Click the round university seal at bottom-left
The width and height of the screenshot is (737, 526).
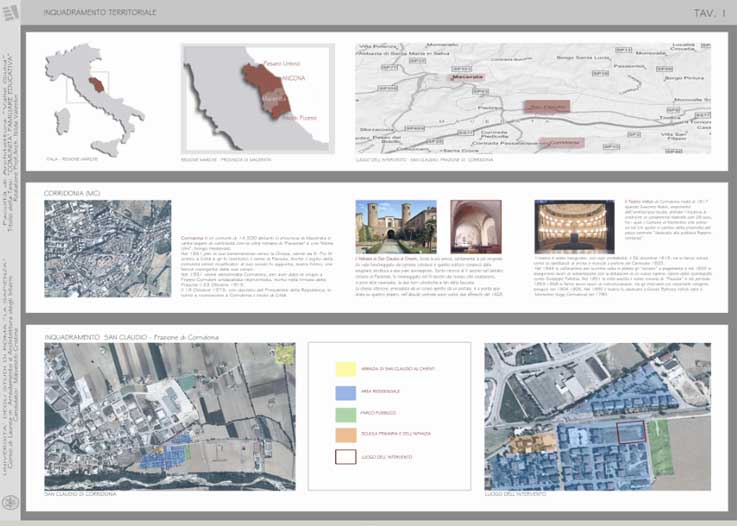[10, 502]
